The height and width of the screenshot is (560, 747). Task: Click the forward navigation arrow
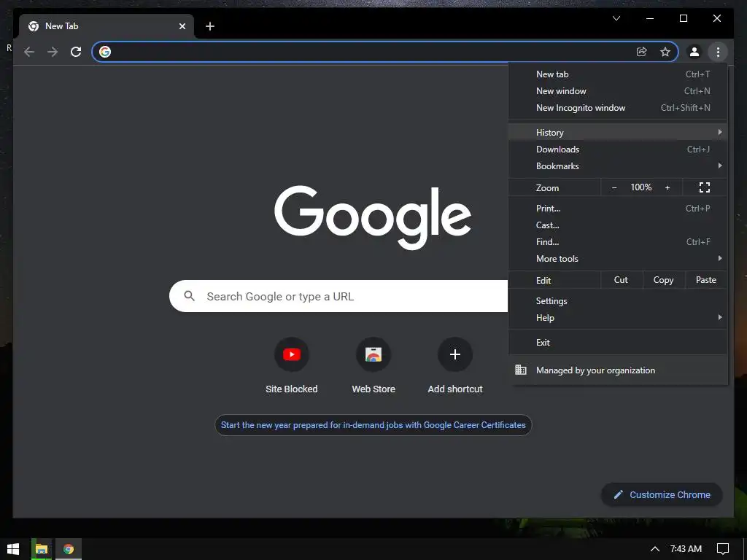[x=53, y=52]
